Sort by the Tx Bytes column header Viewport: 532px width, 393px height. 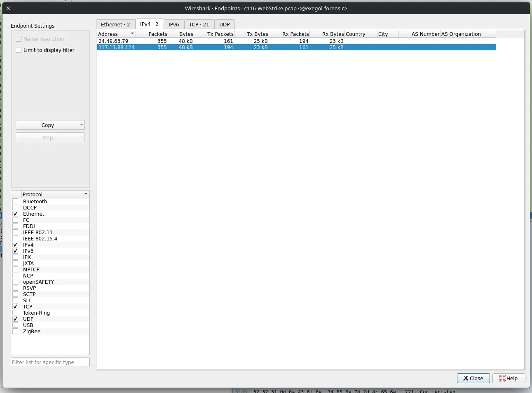pyautogui.click(x=252, y=34)
